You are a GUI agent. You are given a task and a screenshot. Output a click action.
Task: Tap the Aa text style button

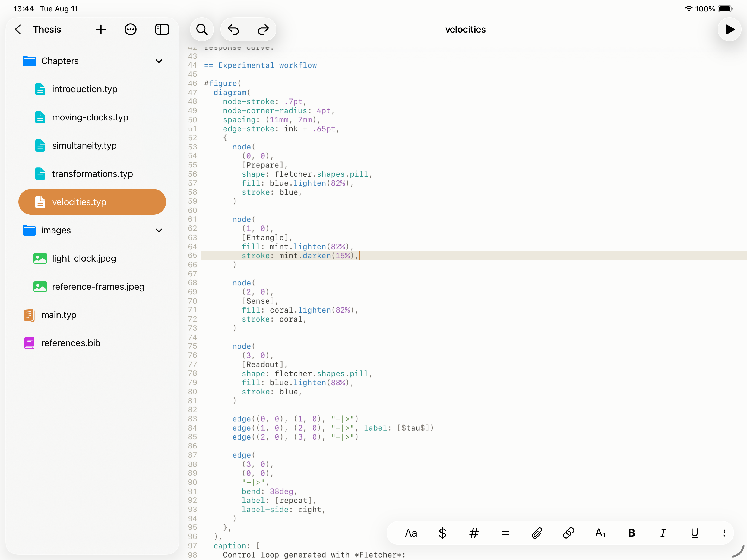(411, 533)
